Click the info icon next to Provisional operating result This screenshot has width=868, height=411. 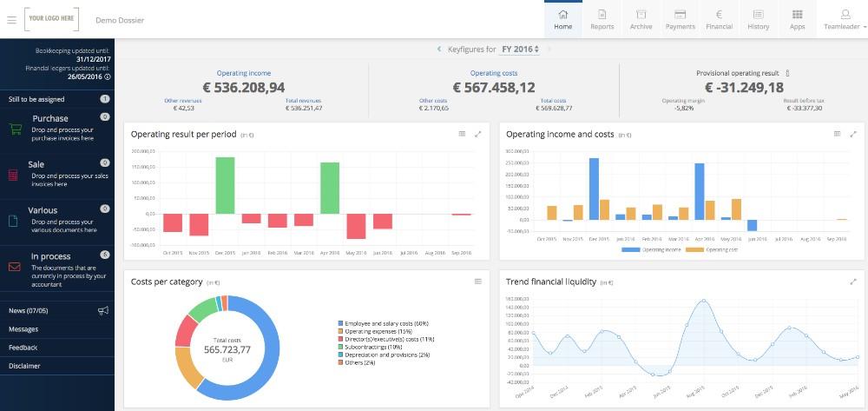(x=787, y=74)
